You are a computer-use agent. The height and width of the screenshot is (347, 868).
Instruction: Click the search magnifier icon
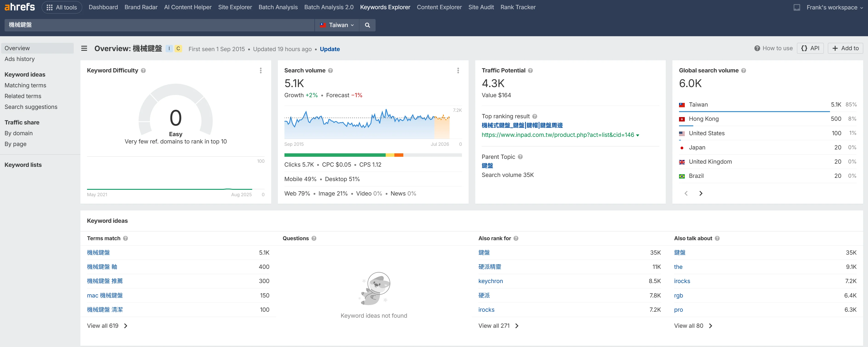[x=367, y=25]
